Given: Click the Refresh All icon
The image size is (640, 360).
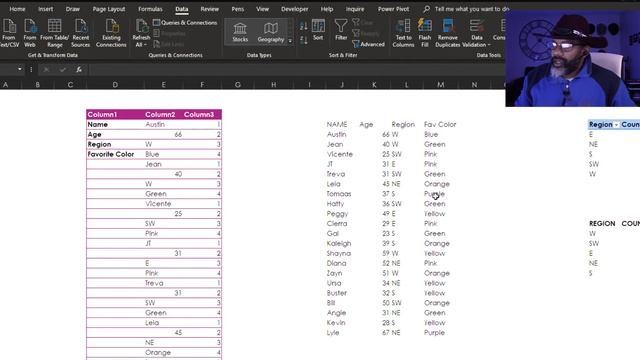Looking at the screenshot, I should 142,27.
